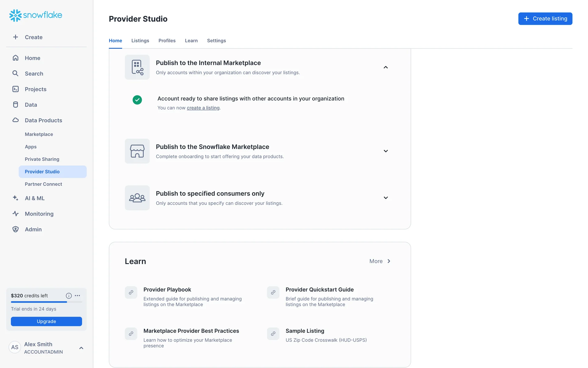Expand Publish to specified consumers only

click(x=386, y=198)
